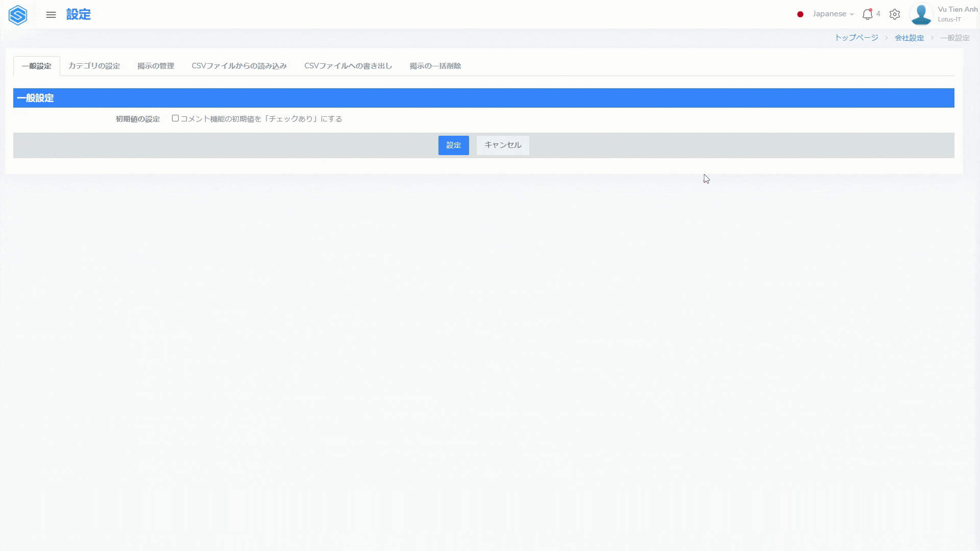The height and width of the screenshot is (551, 980).
Task: Open CSVファイルからの読み込み tab
Action: click(x=239, y=66)
